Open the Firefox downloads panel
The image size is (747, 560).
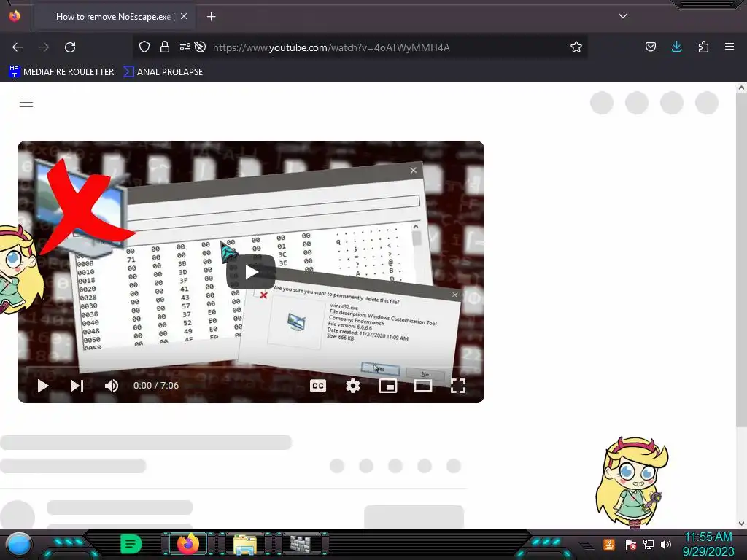[x=676, y=47]
